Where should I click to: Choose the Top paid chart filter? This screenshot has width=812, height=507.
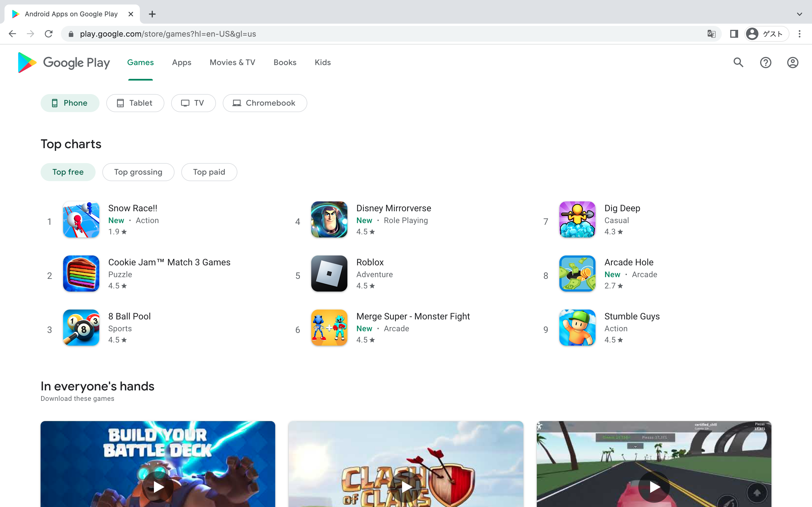pos(209,172)
